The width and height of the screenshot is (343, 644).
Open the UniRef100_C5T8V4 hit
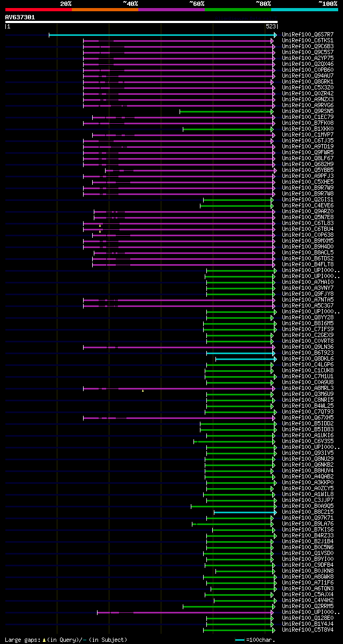pos(308,630)
